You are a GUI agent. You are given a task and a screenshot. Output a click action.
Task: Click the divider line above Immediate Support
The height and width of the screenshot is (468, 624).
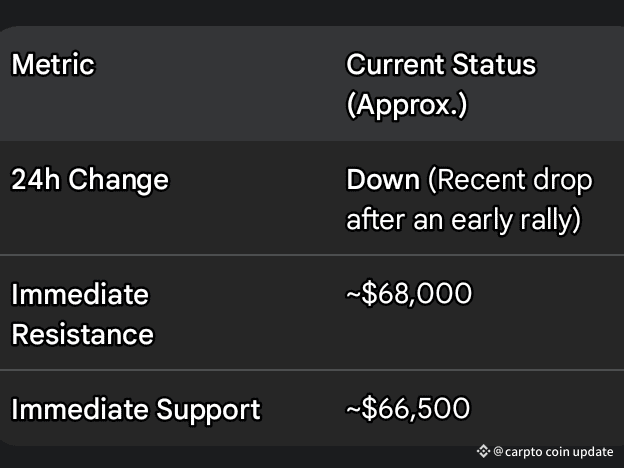[312, 370]
